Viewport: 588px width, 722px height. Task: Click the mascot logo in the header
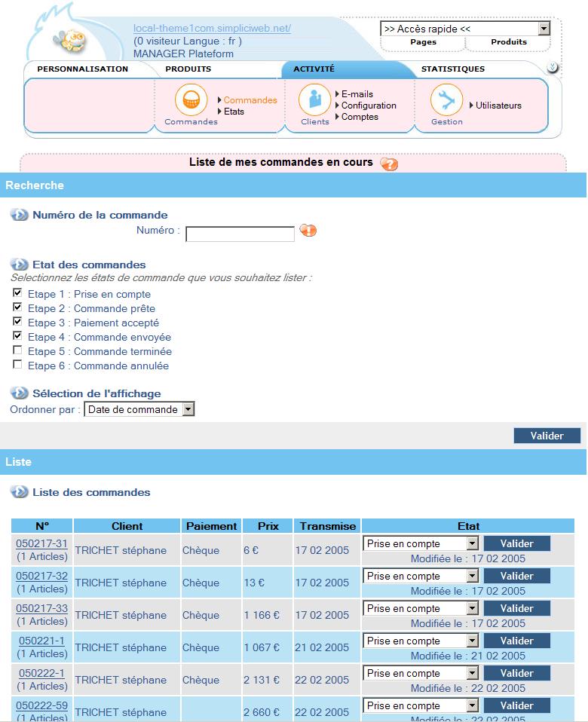click(73, 39)
